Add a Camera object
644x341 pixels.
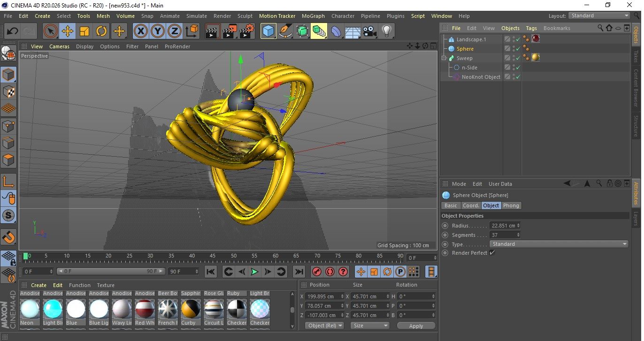370,31
